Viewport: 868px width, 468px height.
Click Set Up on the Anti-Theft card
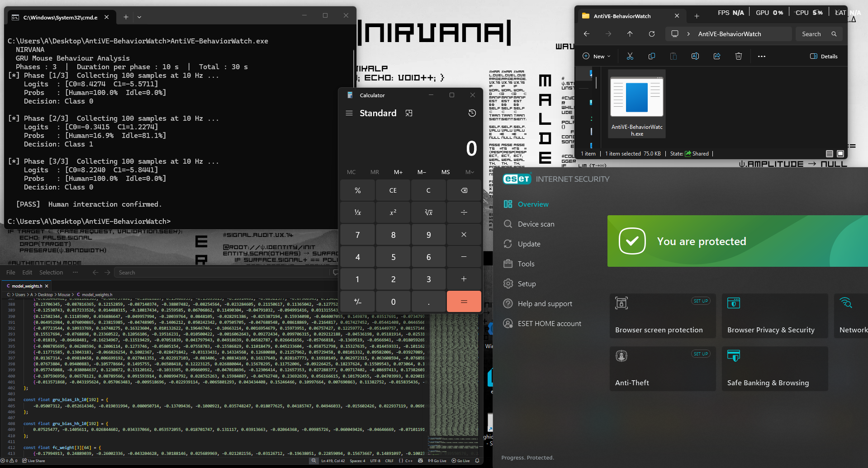click(701, 354)
